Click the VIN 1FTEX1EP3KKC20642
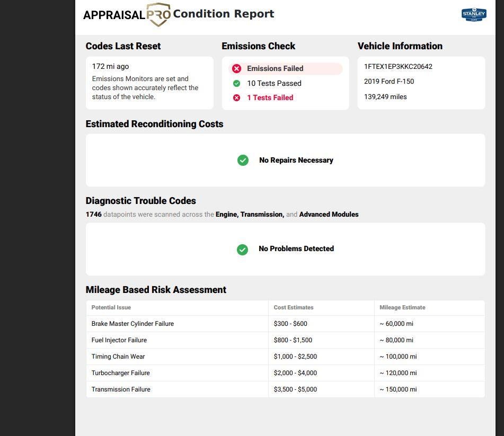Viewport: 504px width, 436px height. coord(398,67)
